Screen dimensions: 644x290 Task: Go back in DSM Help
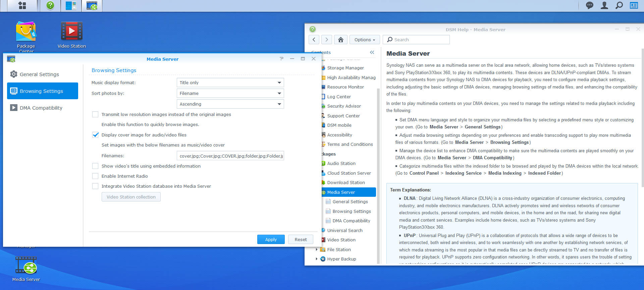[x=314, y=40]
